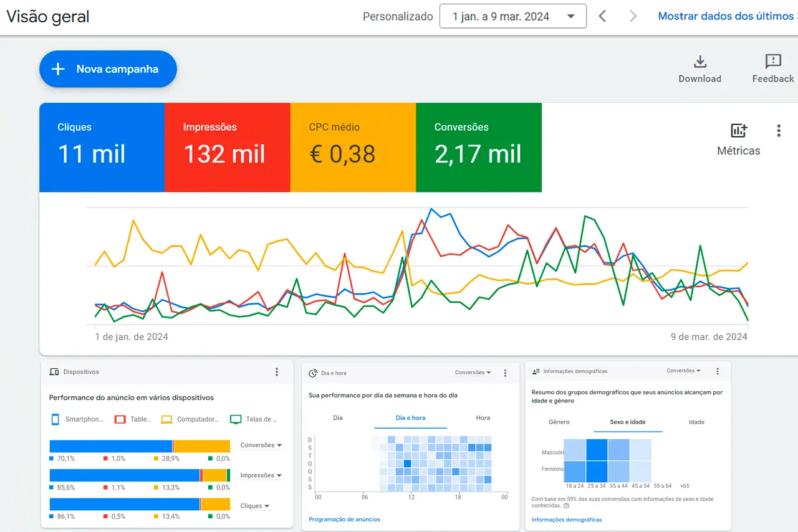Open the Conversões dropdown in Dispositivos

click(x=261, y=445)
